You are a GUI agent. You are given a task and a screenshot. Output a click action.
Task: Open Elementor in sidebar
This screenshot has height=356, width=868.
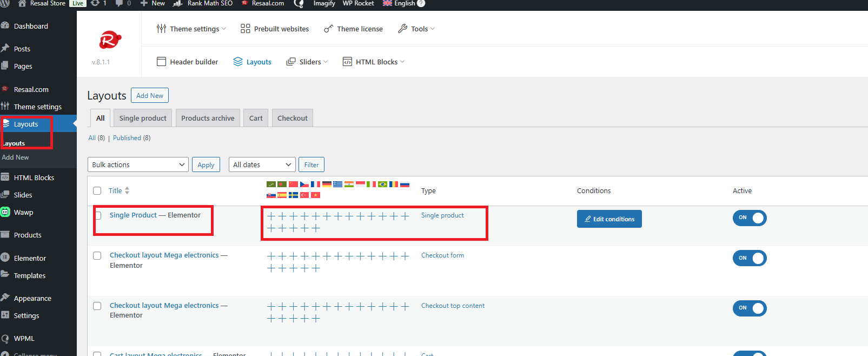pyautogui.click(x=30, y=258)
